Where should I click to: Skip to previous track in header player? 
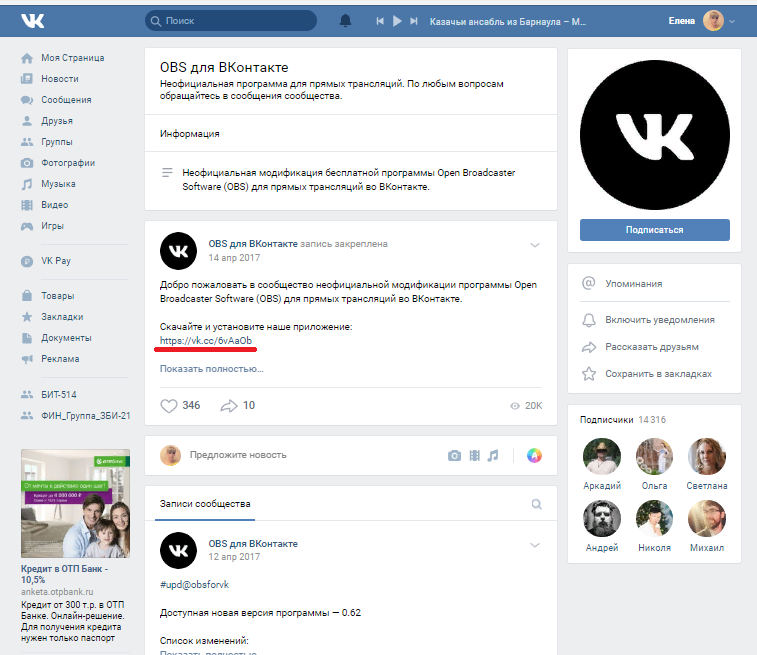(380, 21)
